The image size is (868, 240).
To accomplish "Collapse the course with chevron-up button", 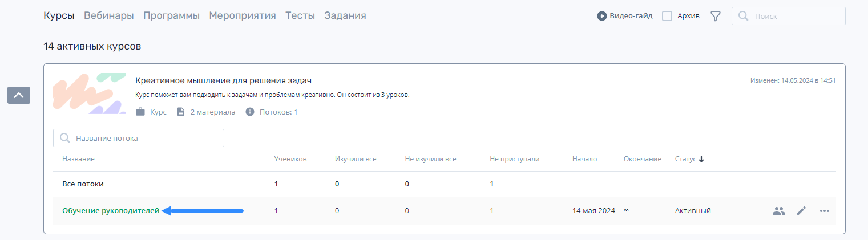I will coord(19,95).
